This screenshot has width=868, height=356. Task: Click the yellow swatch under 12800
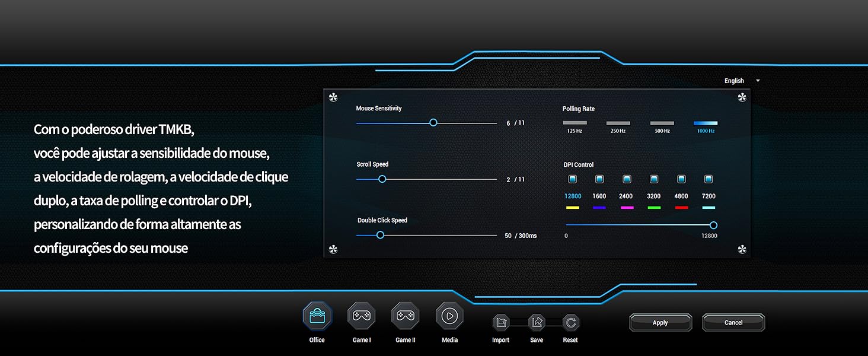(573, 208)
